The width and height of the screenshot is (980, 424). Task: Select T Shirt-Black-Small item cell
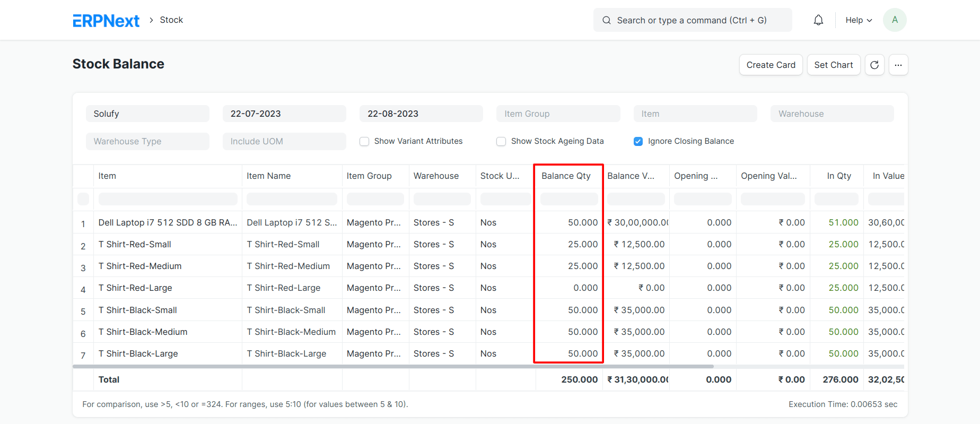[x=168, y=310]
